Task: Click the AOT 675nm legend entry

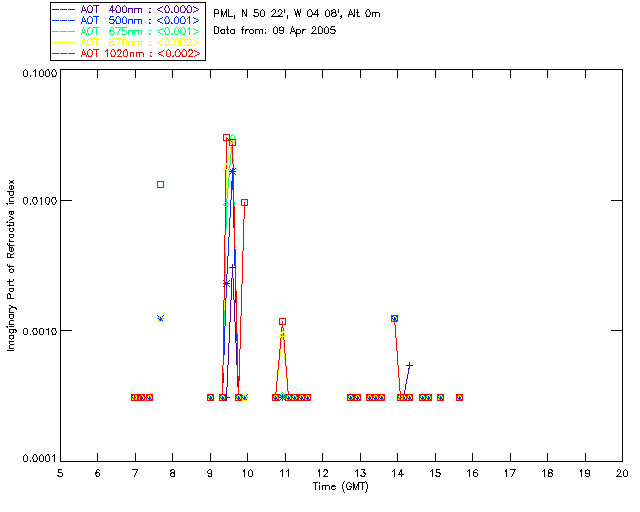Action: tap(126, 31)
